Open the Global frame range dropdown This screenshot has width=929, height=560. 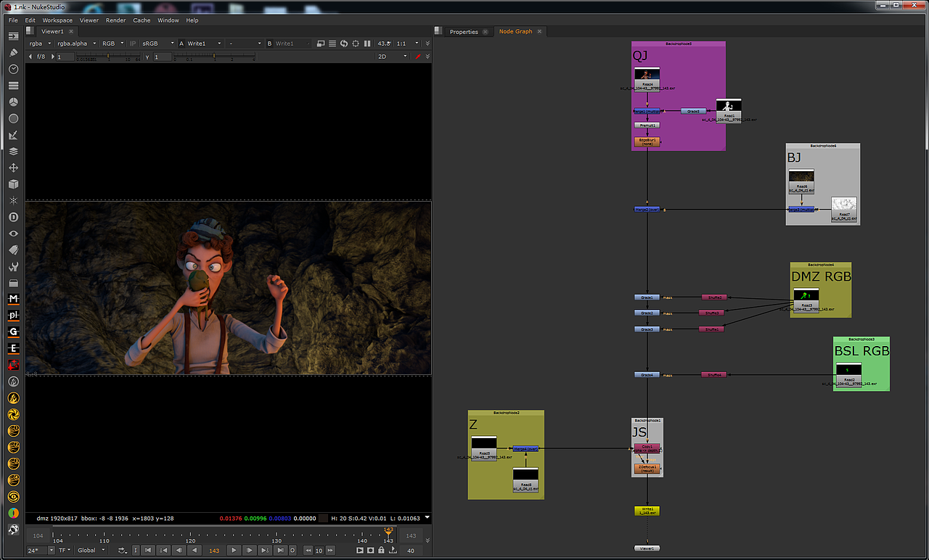(x=91, y=551)
